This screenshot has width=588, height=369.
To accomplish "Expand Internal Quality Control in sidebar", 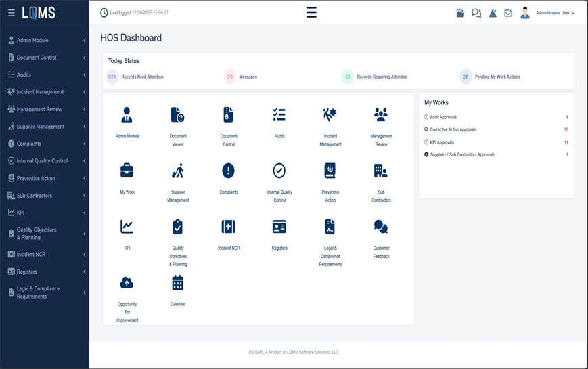I will pos(45,161).
